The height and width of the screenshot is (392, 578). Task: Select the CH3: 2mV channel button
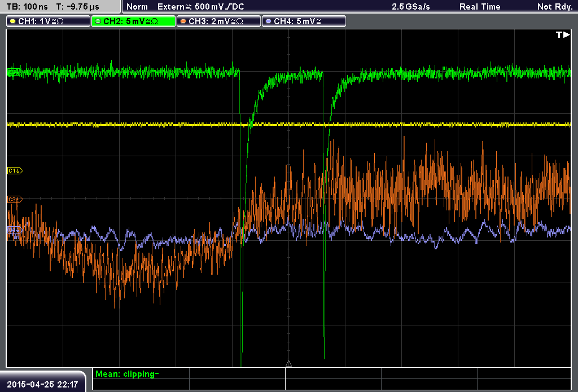218,21
